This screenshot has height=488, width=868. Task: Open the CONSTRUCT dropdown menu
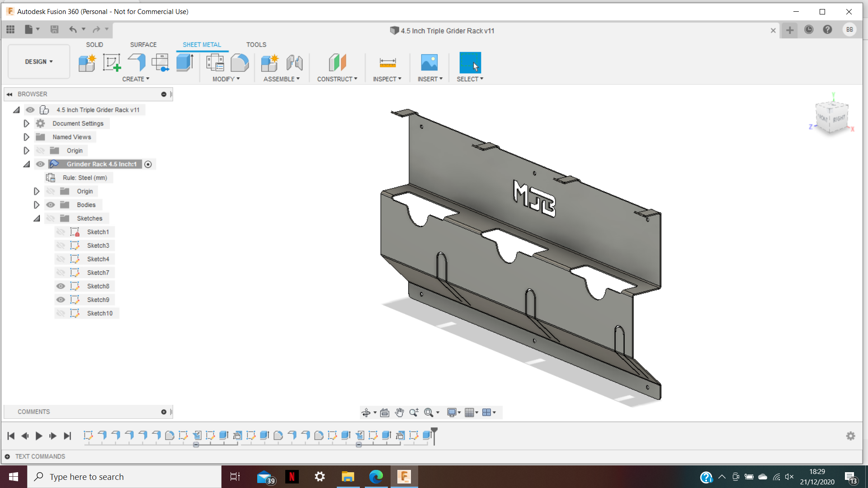click(337, 79)
